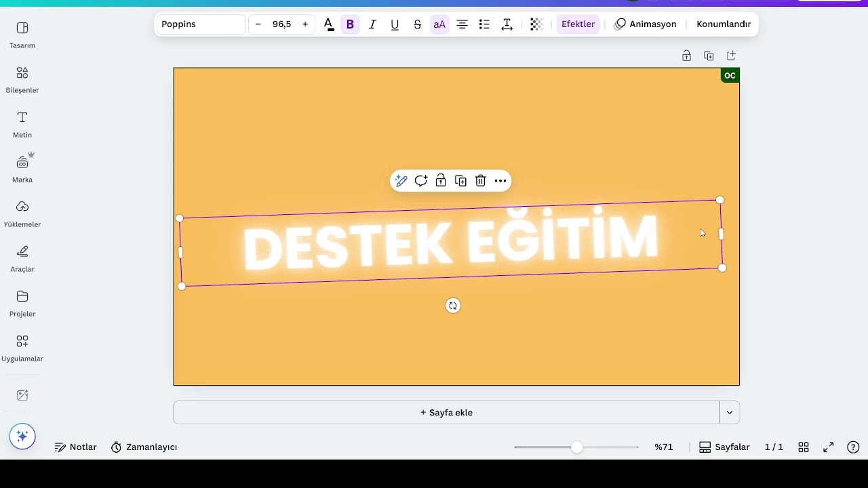Image resolution: width=868 pixels, height=488 pixels.
Task: Adjust the zoom slider handle
Action: click(x=576, y=447)
